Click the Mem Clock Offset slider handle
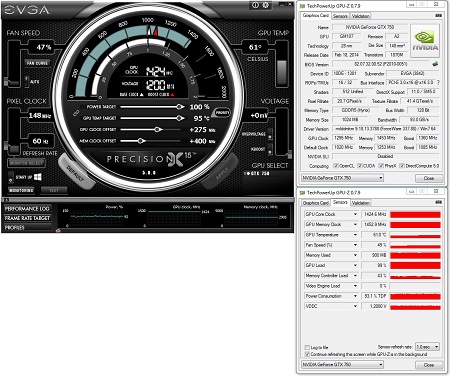 (x=141, y=141)
